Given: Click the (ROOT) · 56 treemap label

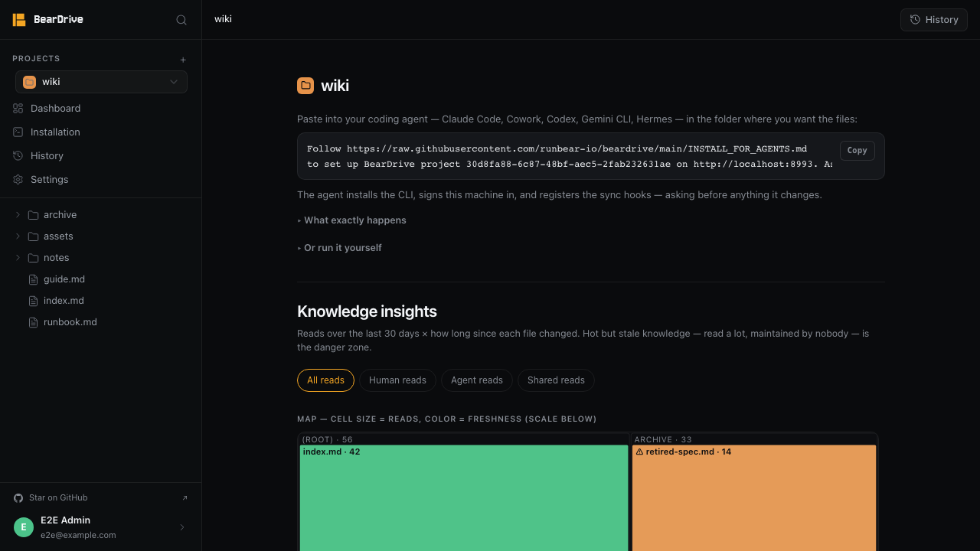Looking at the screenshot, I should tap(328, 439).
